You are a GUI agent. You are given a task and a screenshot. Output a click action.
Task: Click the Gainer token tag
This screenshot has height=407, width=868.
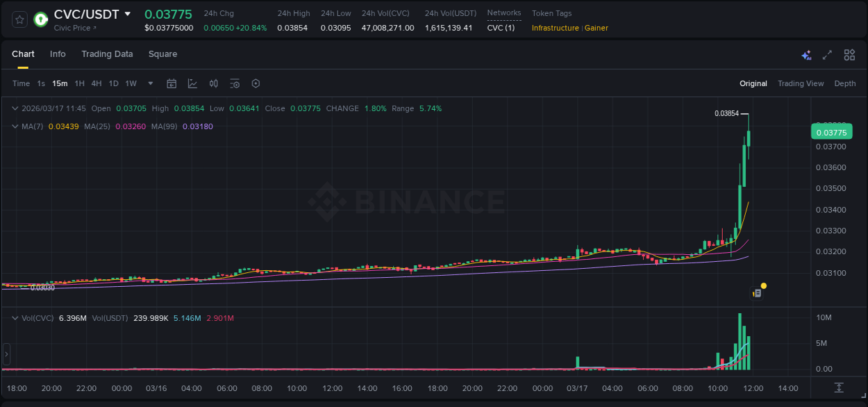(596, 28)
